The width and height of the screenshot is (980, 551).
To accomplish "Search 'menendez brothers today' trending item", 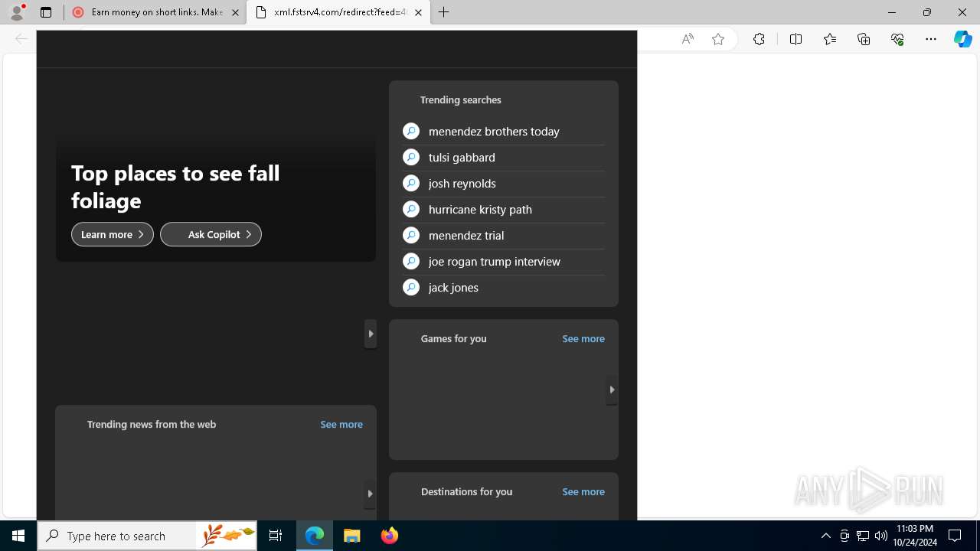I will (x=504, y=132).
